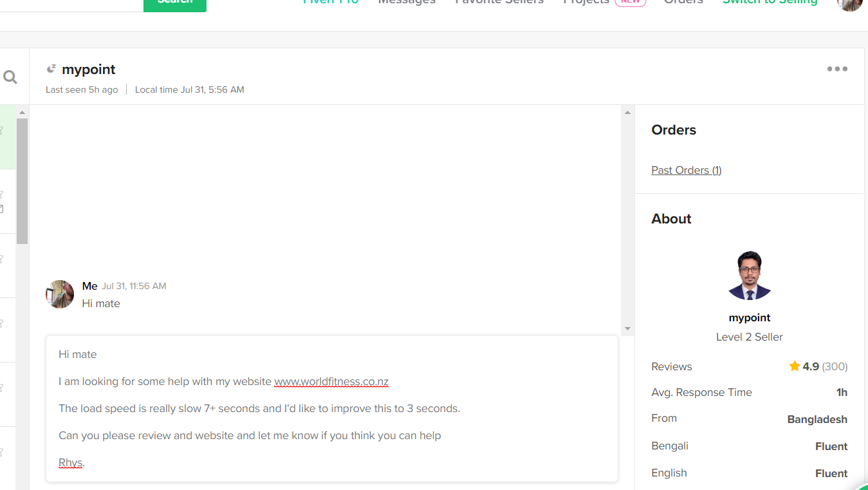Click the '1h' average response time value
Image resolution: width=868 pixels, height=490 pixels.
842,392
